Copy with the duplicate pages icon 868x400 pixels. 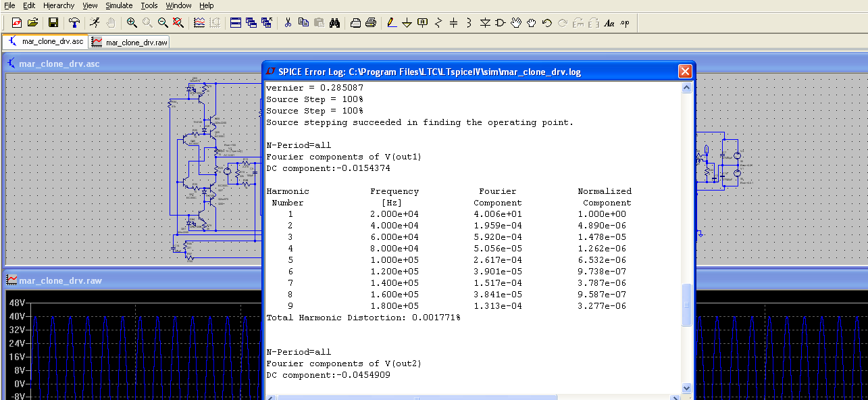pyautogui.click(x=303, y=22)
